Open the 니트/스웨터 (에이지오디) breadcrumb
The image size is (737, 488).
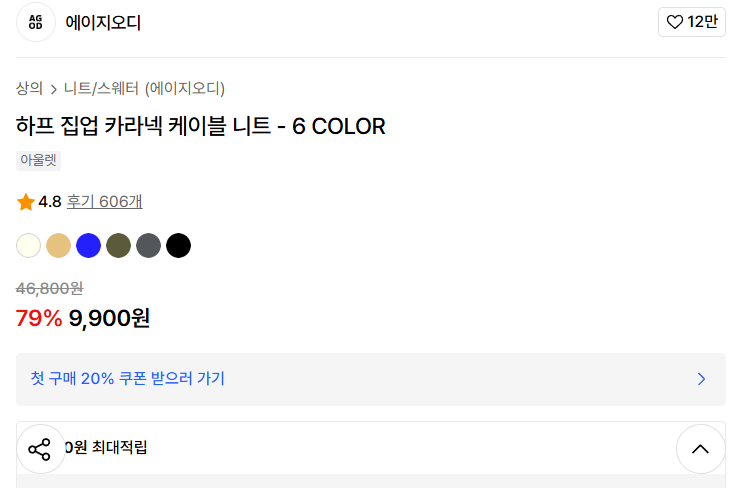tap(144, 88)
